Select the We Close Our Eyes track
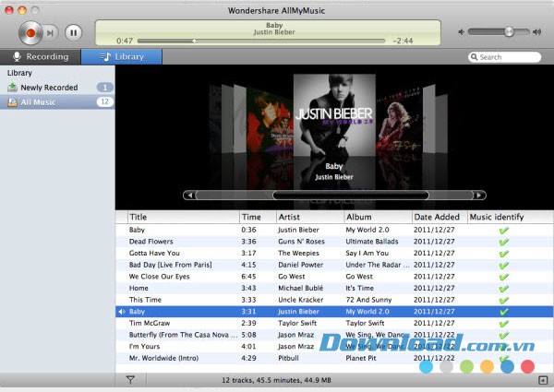Screen dimensions: 554x392 coord(334,277)
